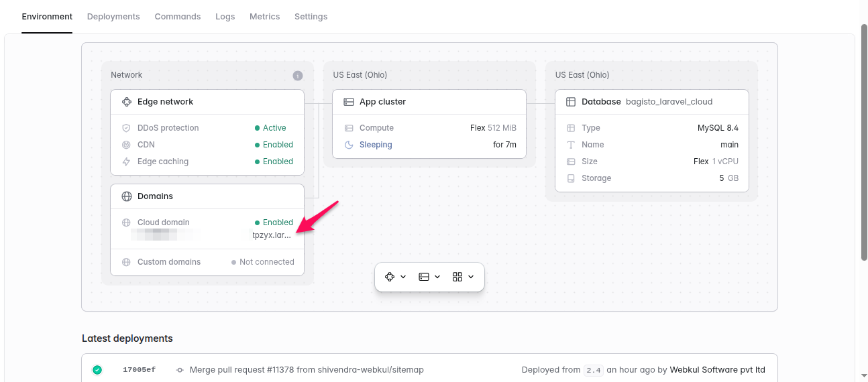The height and width of the screenshot is (382, 868).
Task: Click the App cluster icon
Action: [349, 102]
